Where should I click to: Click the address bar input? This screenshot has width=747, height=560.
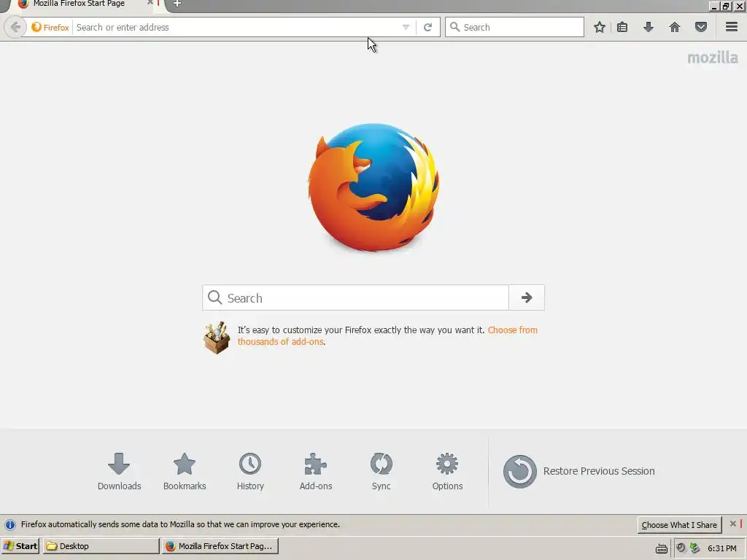click(237, 27)
